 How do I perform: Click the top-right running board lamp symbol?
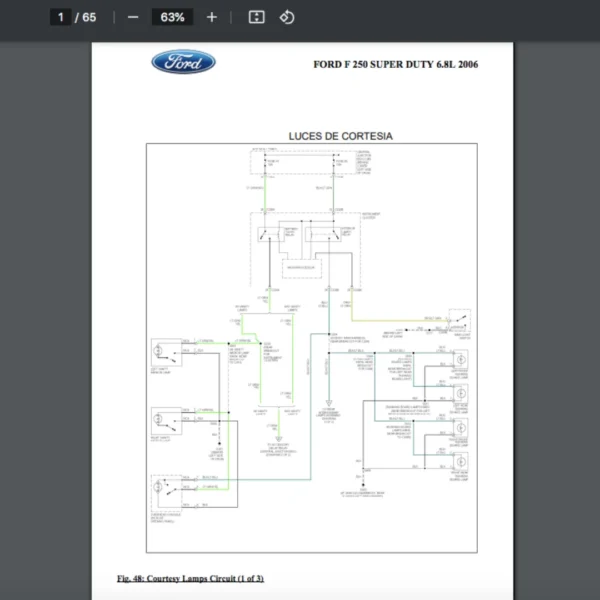pos(461,360)
